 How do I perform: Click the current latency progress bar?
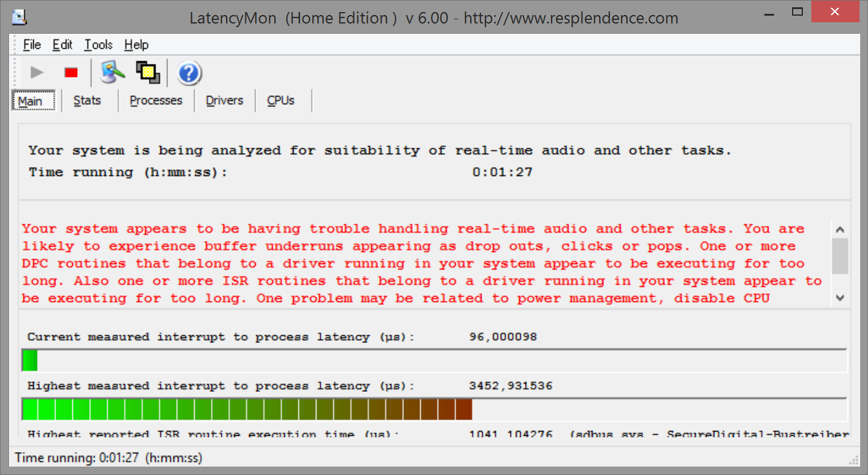[x=434, y=360]
